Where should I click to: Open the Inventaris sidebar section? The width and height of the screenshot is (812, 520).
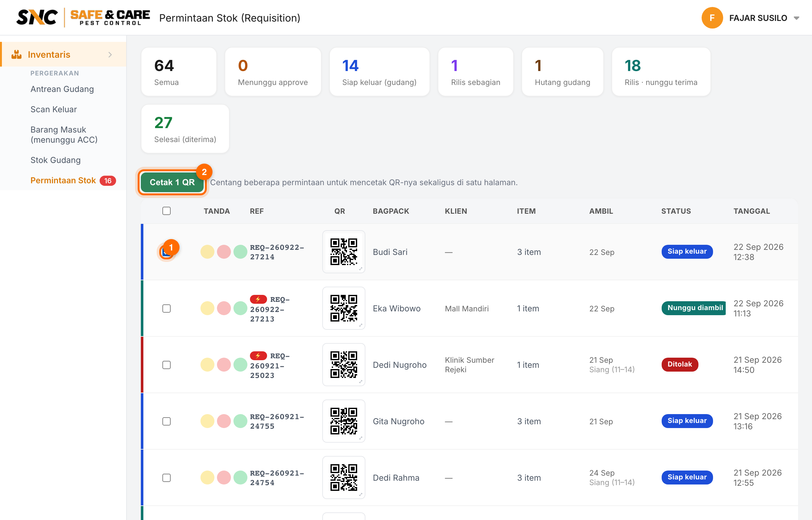pos(63,54)
